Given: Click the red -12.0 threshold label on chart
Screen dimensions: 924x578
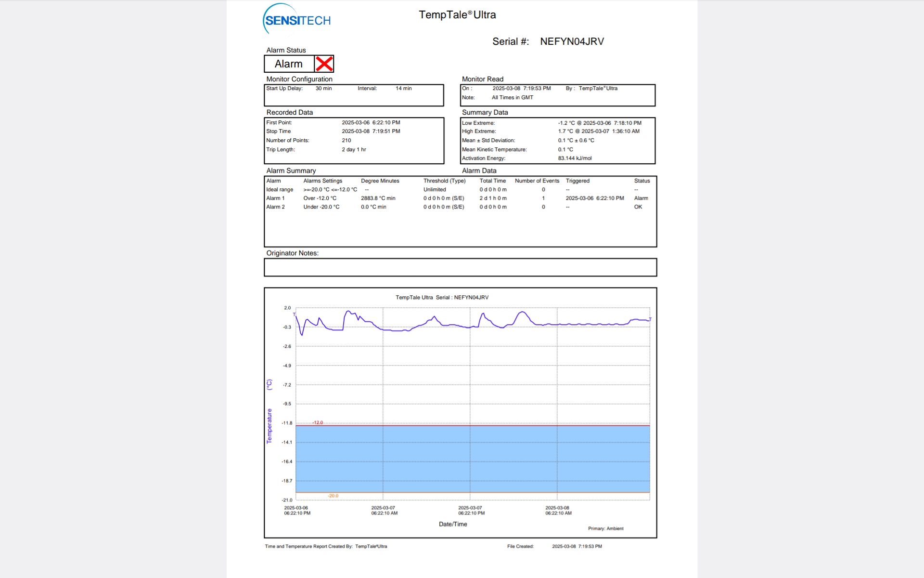Looking at the screenshot, I should pyautogui.click(x=318, y=422).
